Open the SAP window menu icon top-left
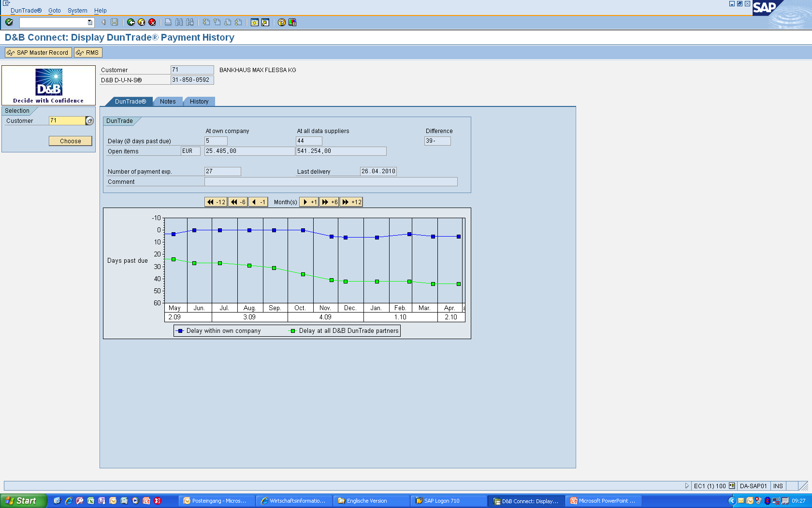 coord(6,3)
